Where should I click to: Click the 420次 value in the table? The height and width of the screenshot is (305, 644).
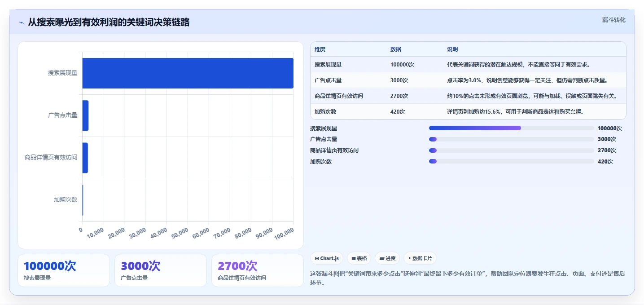(x=398, y=112)
